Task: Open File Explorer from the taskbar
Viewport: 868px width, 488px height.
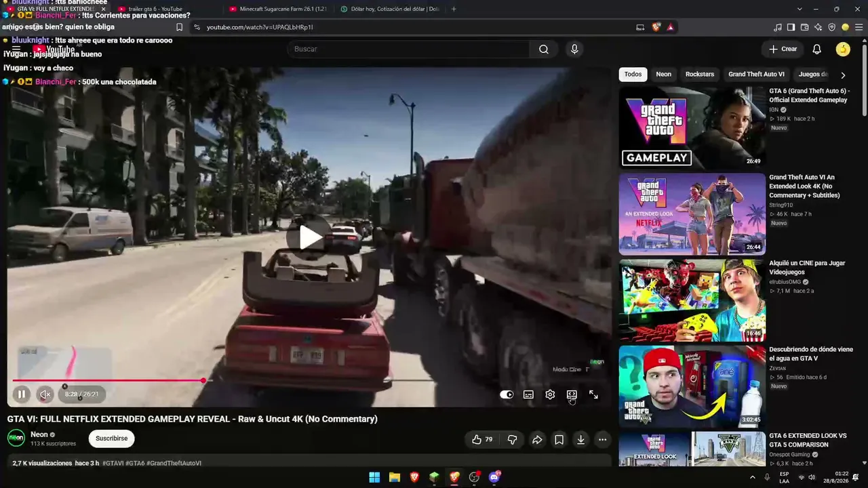Action: click(x=394, y=477)
